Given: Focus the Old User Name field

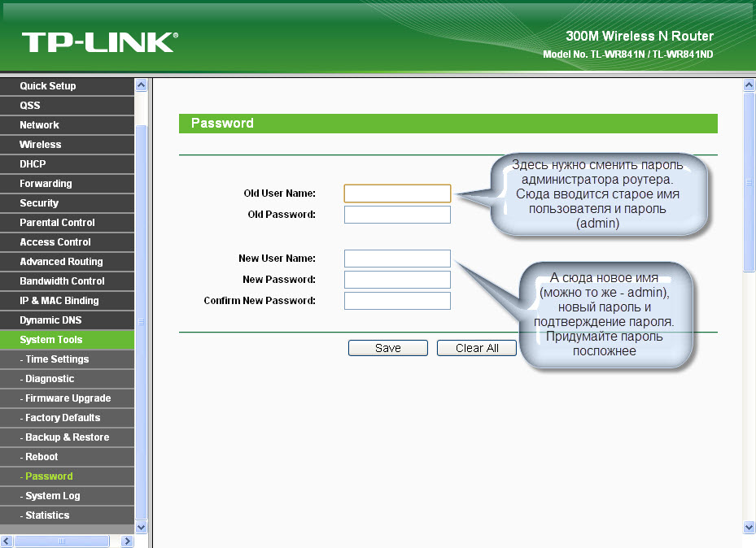Looking at the screenshot, I should tap(397, 194).
